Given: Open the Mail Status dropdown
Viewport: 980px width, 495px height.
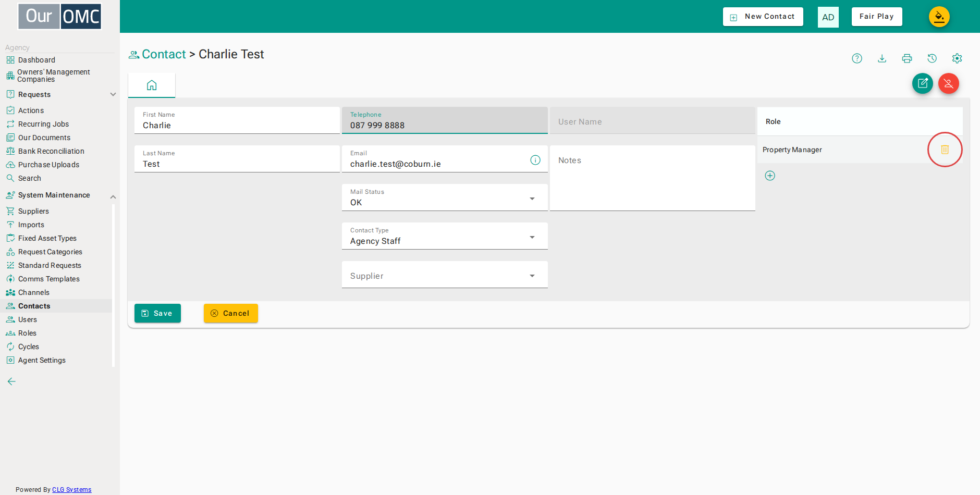Looking at the screenshot, I should click(x=445, y=197).
